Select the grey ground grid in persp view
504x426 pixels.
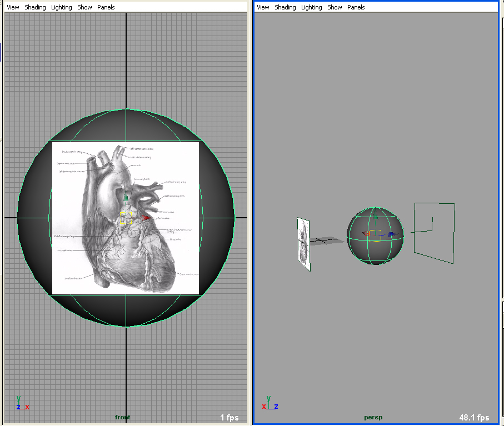point(327,240)
